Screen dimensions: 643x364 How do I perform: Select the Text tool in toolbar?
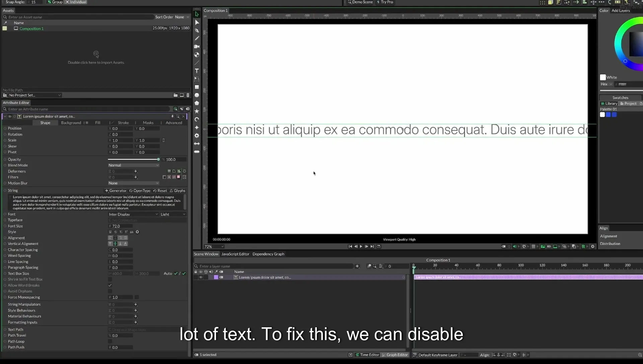pyautogui.click(x=197, y=71)
